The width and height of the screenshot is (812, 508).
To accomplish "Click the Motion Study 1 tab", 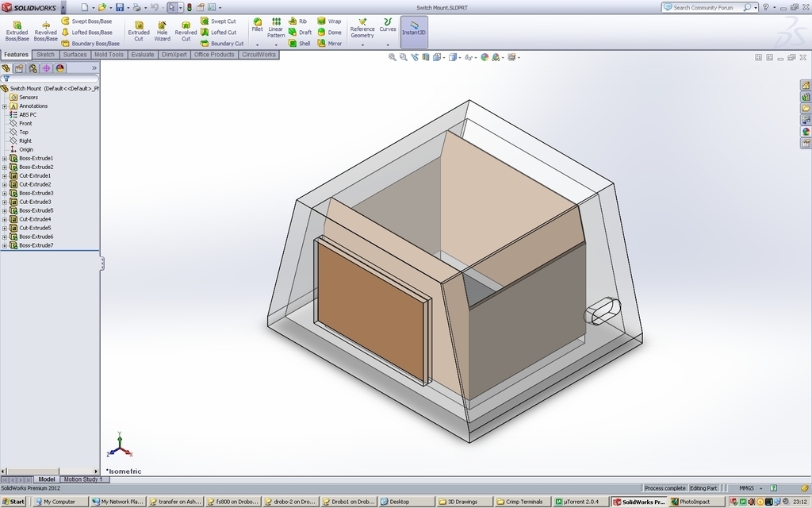I will [83, 479].
